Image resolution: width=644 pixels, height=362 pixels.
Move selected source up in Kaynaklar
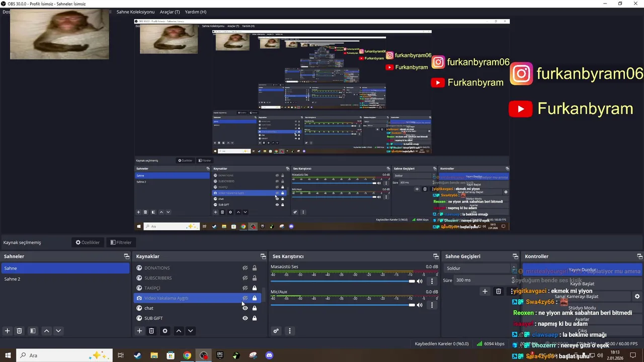click(x=179, y=331)
